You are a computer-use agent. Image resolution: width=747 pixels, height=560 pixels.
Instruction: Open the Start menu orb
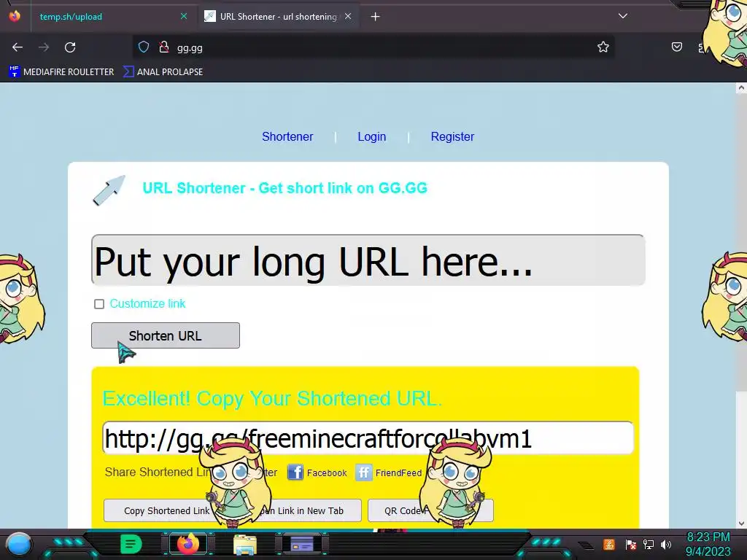point(18,544)
